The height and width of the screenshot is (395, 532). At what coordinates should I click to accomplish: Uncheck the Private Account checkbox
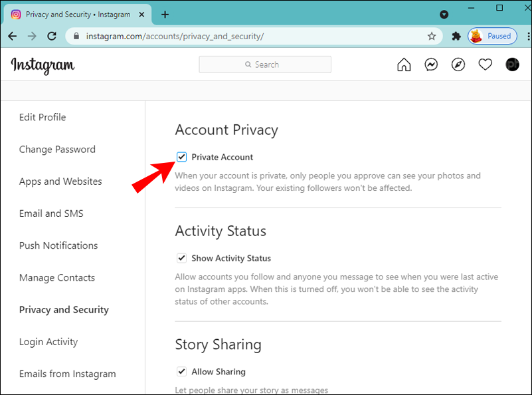(181, 157)
